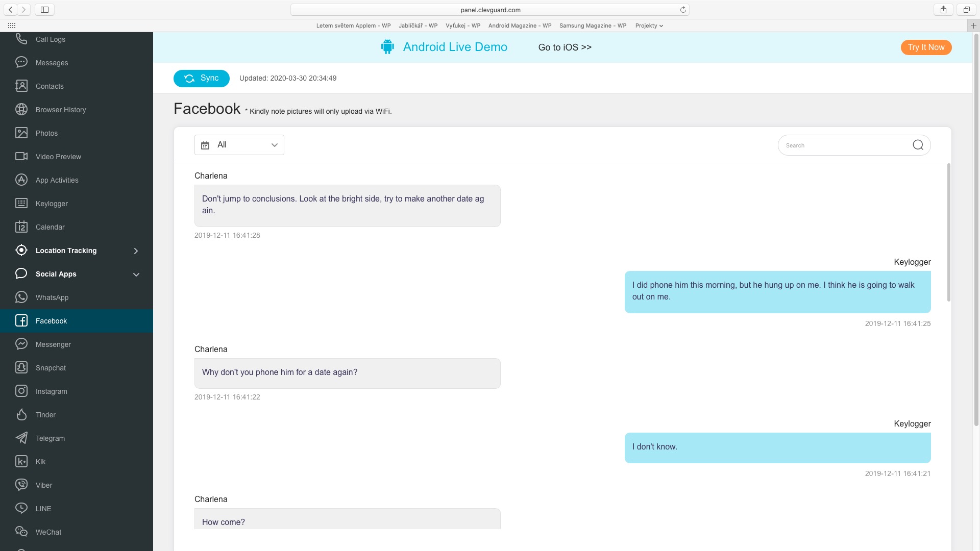Open the All date filter dropdown
Screen dimensions: 980x551
coord(239,145)
